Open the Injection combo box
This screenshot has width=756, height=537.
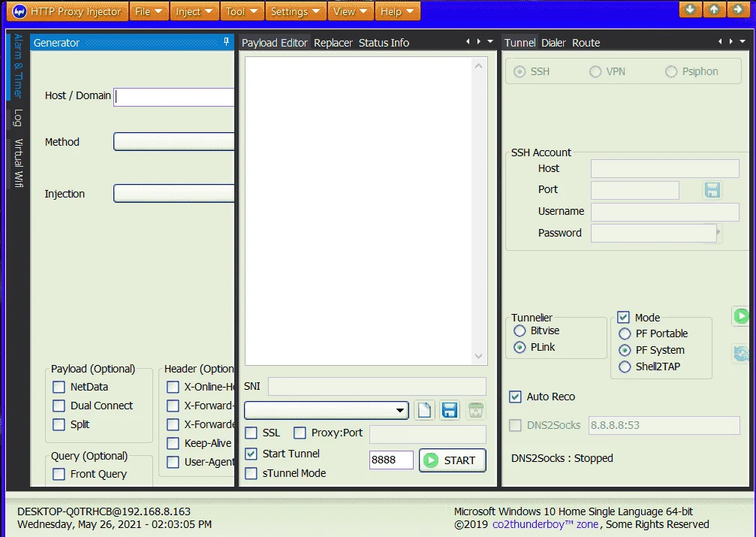click(174, 194)
